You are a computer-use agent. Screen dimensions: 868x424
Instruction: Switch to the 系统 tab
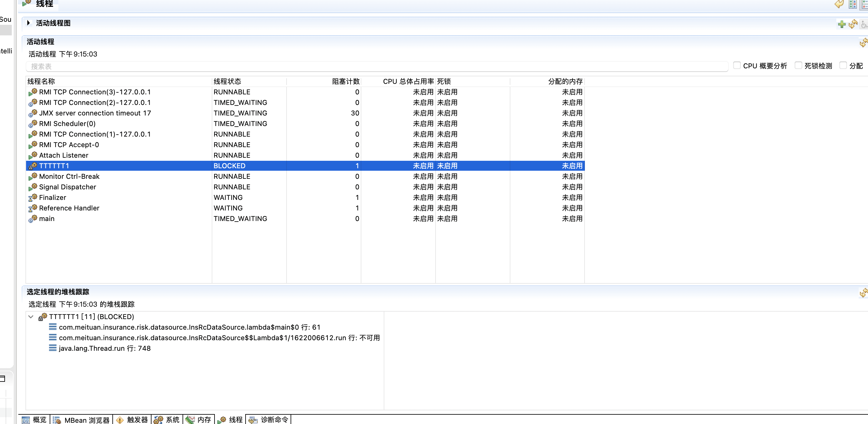coord(168,419)
